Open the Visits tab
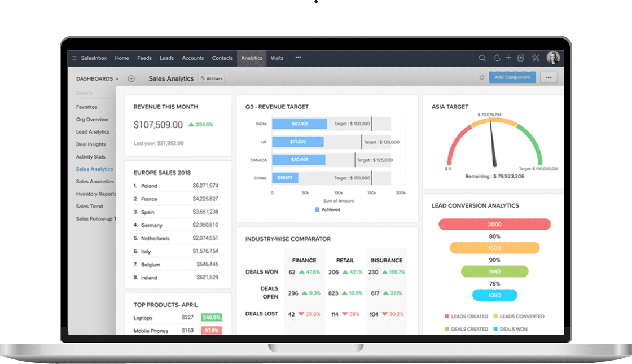Image resolution: width=632 pixels, height=364 pixels. pyautogui.click(x=277, y=58)
